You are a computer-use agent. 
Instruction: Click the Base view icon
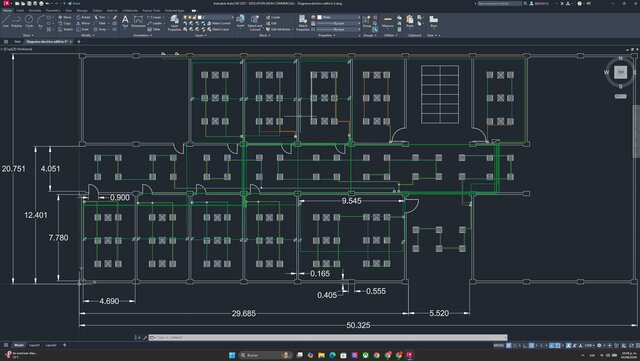point(433,21)
